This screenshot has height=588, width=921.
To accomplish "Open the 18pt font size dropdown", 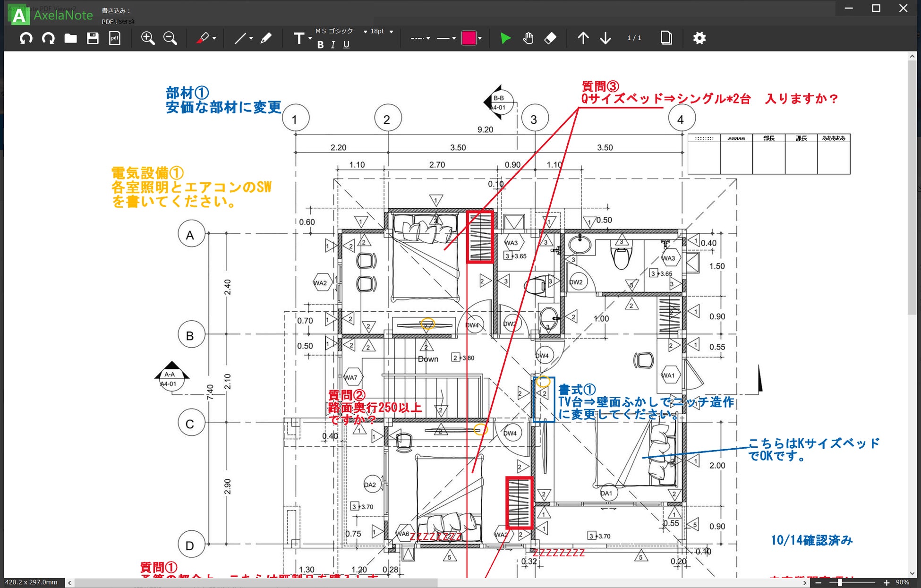I will (391, 32).
